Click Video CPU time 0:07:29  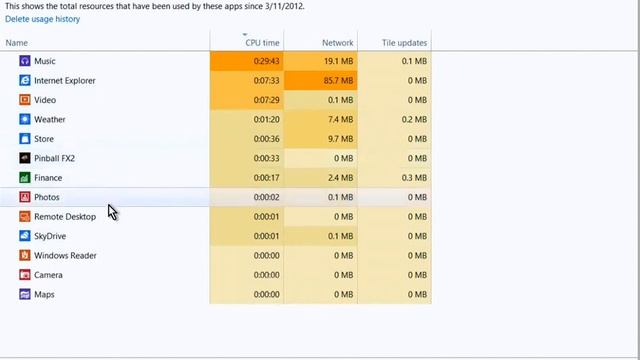pyautogui.click(x=267, y=100)
